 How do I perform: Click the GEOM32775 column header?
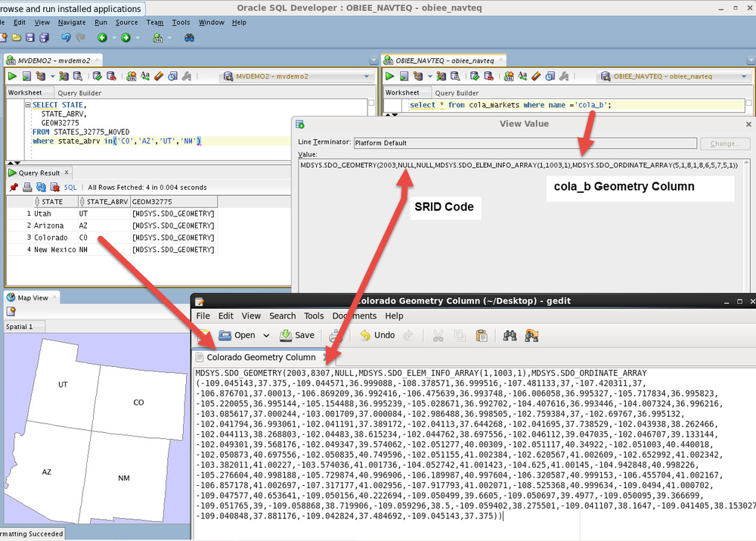pyautogui.click(x=174, y=202)
